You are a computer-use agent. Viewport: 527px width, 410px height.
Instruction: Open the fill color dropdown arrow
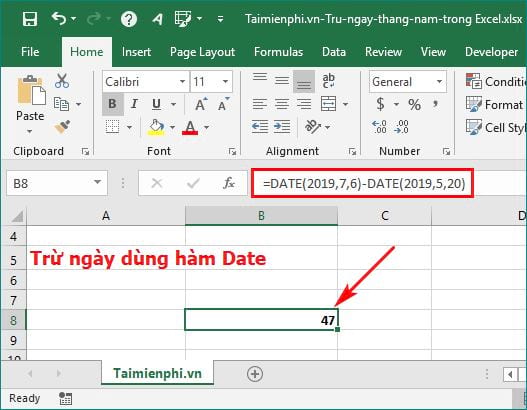pyautogui.click(x=172, y=127)
